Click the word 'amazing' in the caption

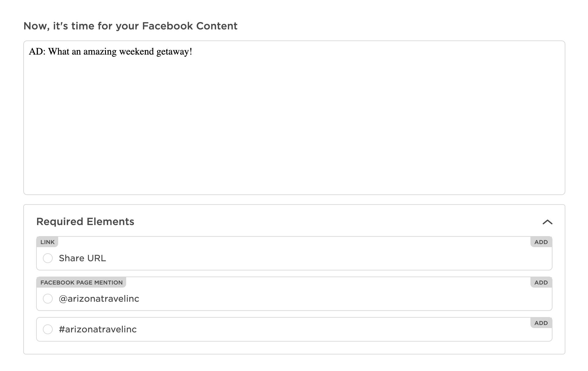(x=100, y=52)
